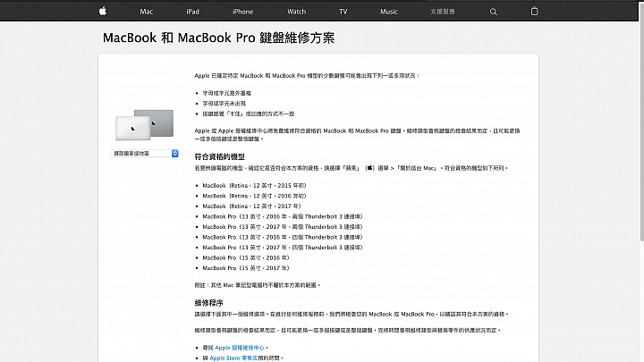
Task: Click the page vertical scrollbar thumb
Action: pos(641,123)
